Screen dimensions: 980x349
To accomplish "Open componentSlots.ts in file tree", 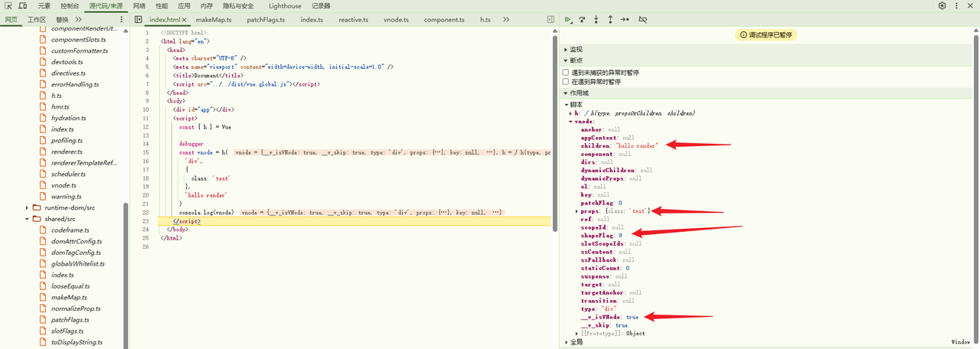I will pyautogui.click(x=78, y=39).
